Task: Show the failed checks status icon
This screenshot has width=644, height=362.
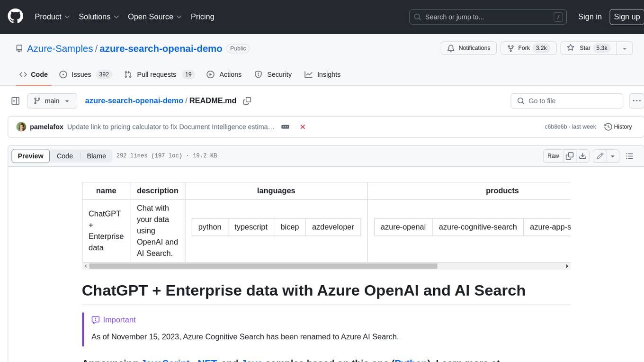Action: (x=303, y=127)
